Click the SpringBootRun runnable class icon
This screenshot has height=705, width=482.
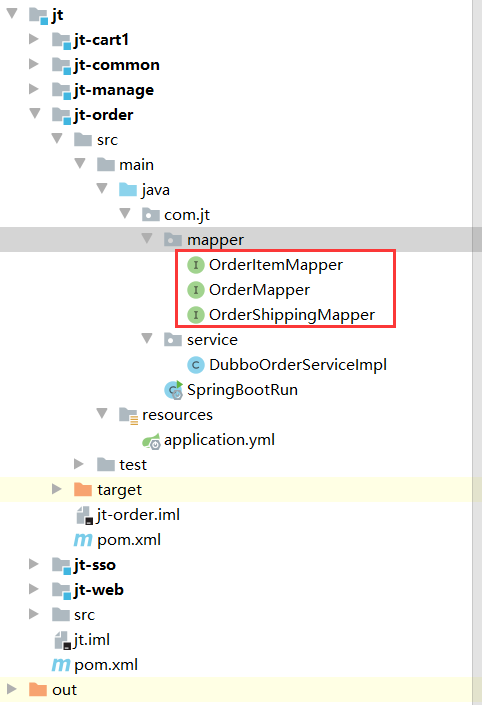174,390
